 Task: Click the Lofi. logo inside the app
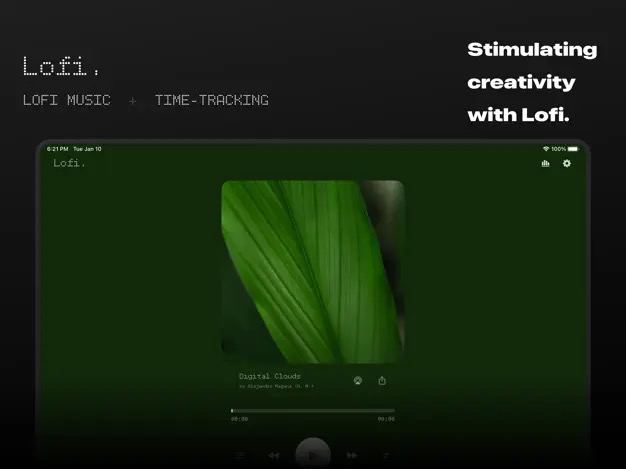(69, 163)
